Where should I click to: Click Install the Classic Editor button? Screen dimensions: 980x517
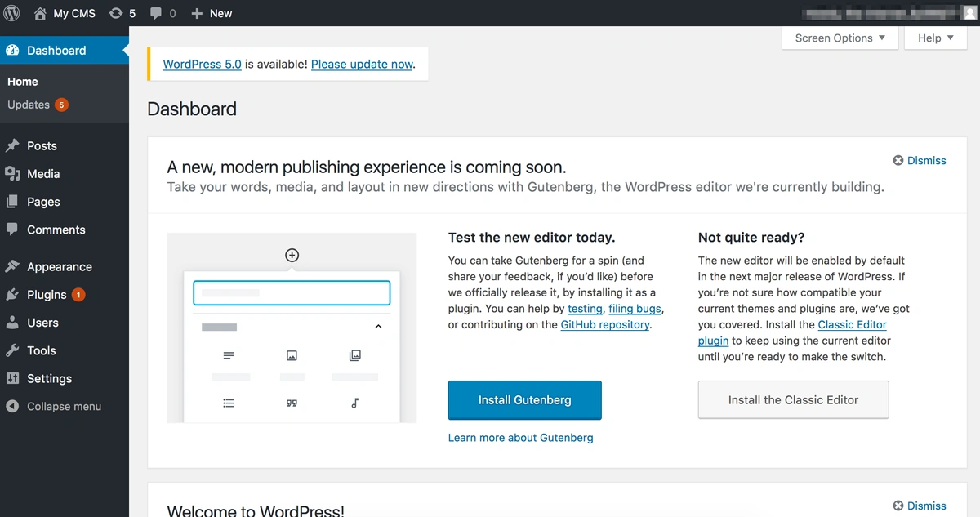tap(793, 400)
